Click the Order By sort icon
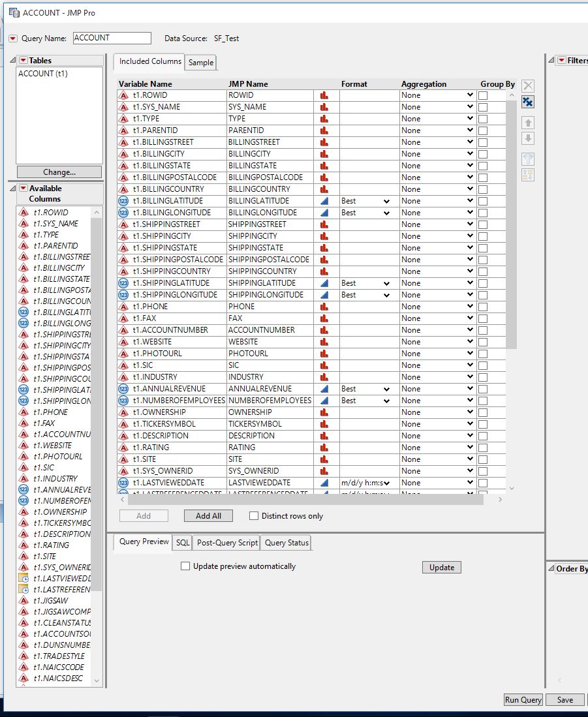588x717 pixels. (x=528, y=175)
